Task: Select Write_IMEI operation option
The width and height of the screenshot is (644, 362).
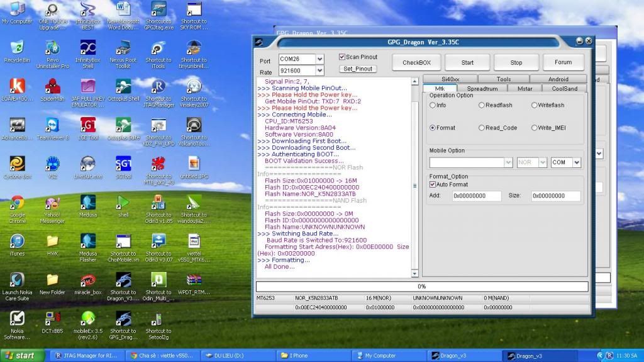Action: coord(535,128)
